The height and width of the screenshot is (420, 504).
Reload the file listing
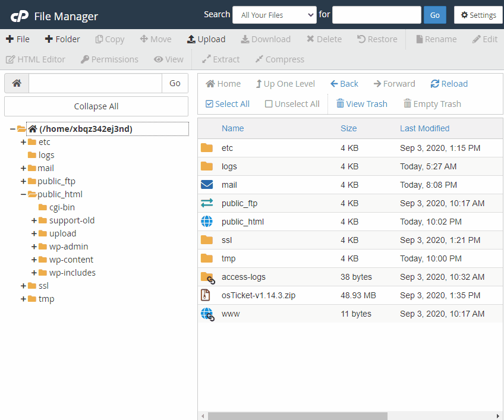pos(449,84)
